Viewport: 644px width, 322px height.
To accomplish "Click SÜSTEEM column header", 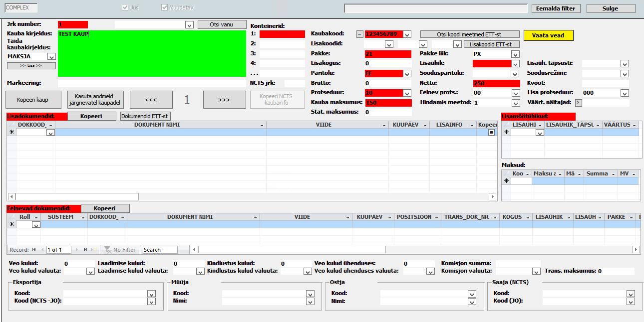I will click(x=64, y=217).
